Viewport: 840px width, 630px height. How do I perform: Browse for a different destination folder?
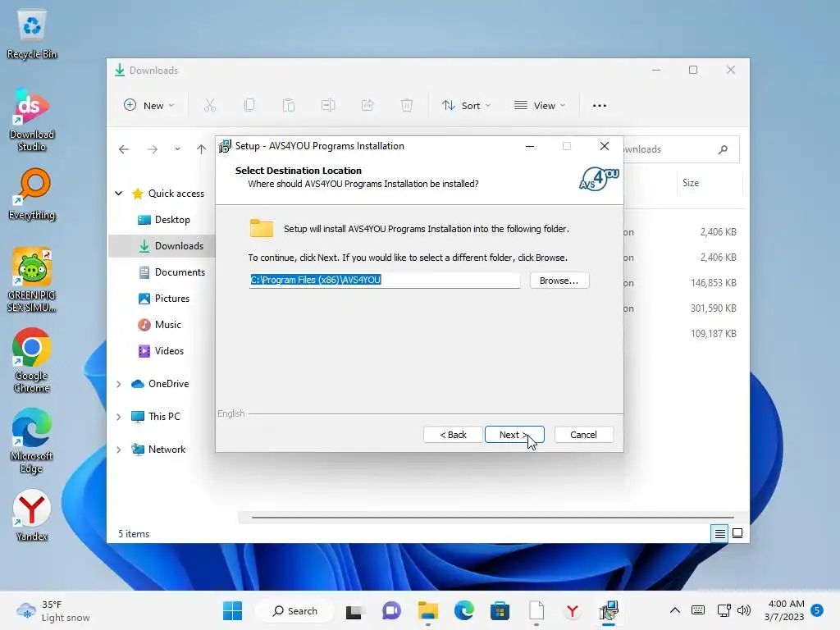pos(559,281)
